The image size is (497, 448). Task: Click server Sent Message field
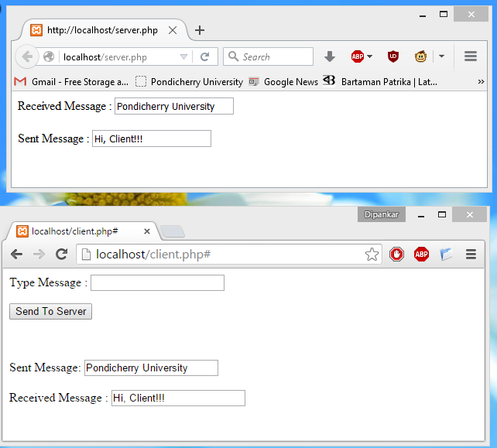click(x=152, y=139)
